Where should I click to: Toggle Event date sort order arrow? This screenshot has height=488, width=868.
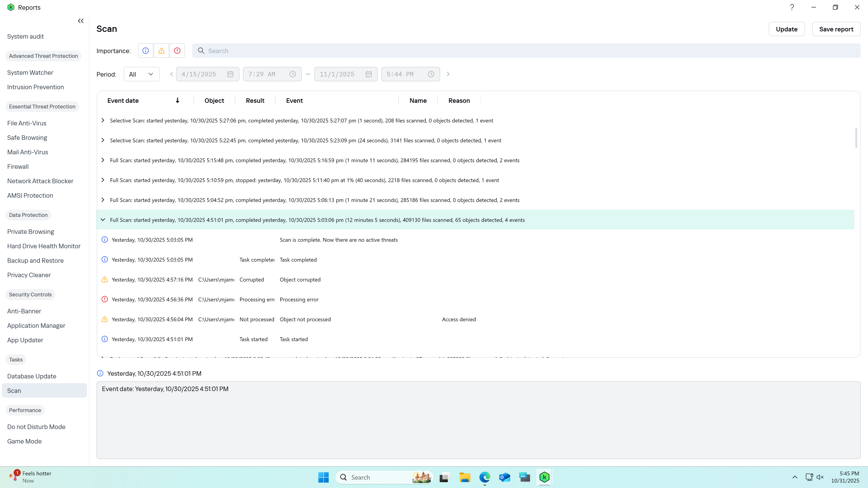pos(178,100)
